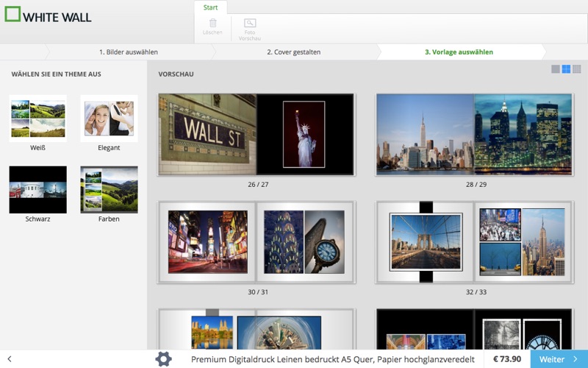This screenshot has width=588, height=368.
Task: Click the Times Square night photo
Action: click(208, 242)
